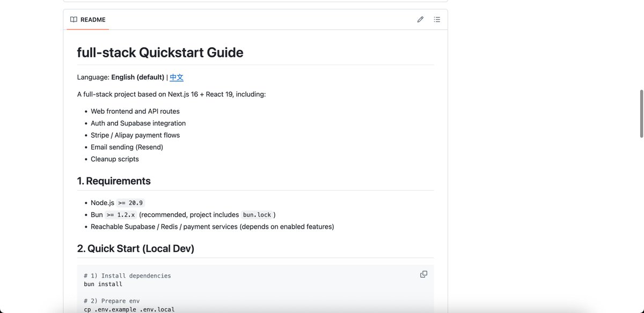This screenshot has width=644, height=313.
Task: Click the 'bun install' command line
Action: pos(103,284)
